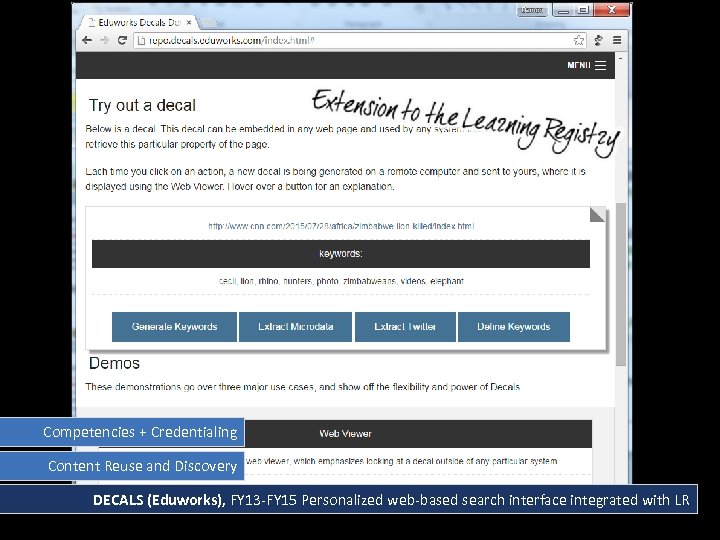Click the keyword list starting with cecil
The image size is (720, 540).
coord(341,281)
